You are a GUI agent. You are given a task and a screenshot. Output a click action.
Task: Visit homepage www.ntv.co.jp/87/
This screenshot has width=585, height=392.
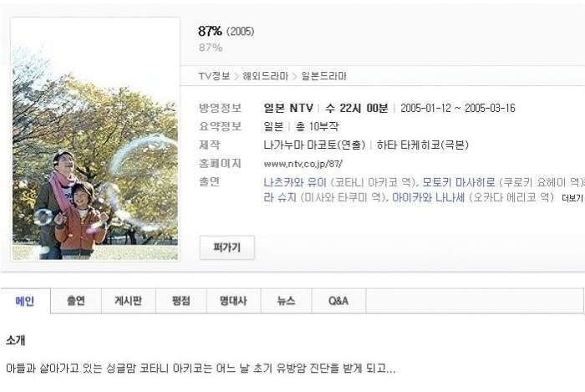tap(303, 164)
